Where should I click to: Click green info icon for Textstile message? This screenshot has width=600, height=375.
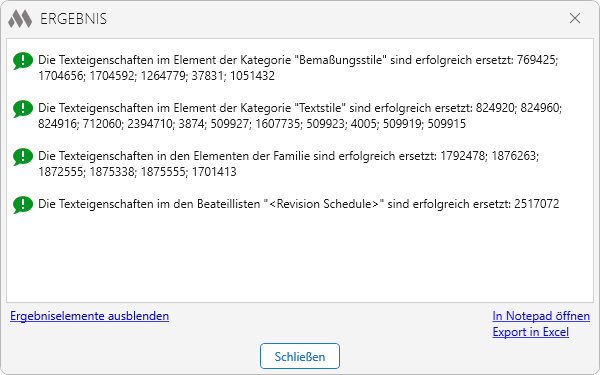23,109
